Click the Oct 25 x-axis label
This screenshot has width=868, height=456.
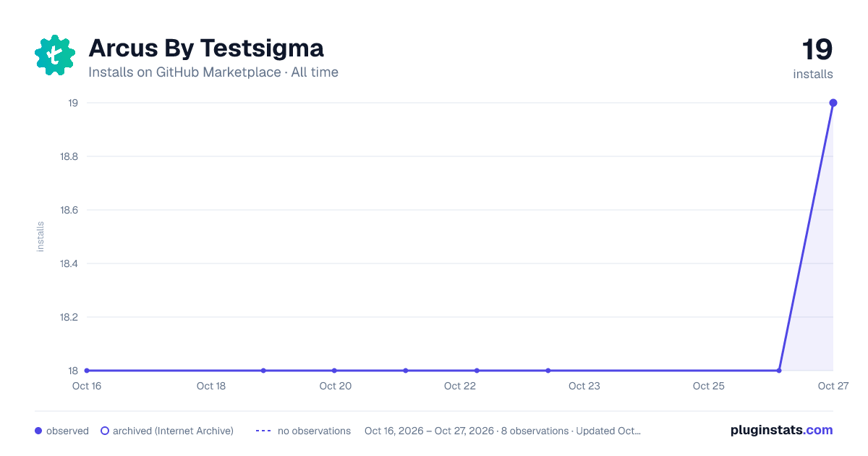[x=709, y=386]
